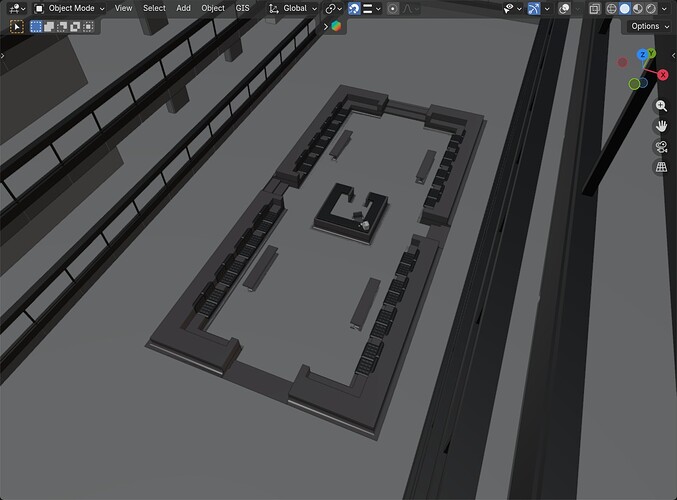The height and width of the screenshot is (500, 677).
Task: Toggle X-ray display button
Action: (595, 8)
